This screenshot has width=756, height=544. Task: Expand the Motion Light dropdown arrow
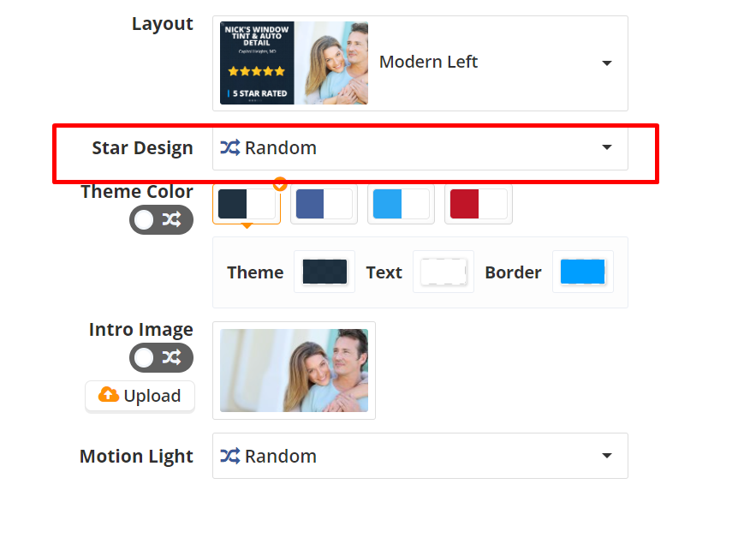[x=606, y=456]
